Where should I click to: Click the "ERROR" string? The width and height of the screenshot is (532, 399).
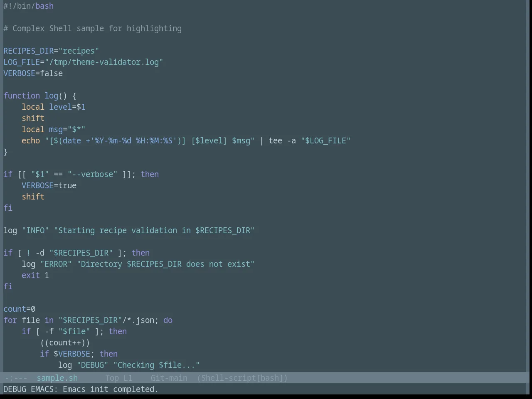[x=56, y=264]
